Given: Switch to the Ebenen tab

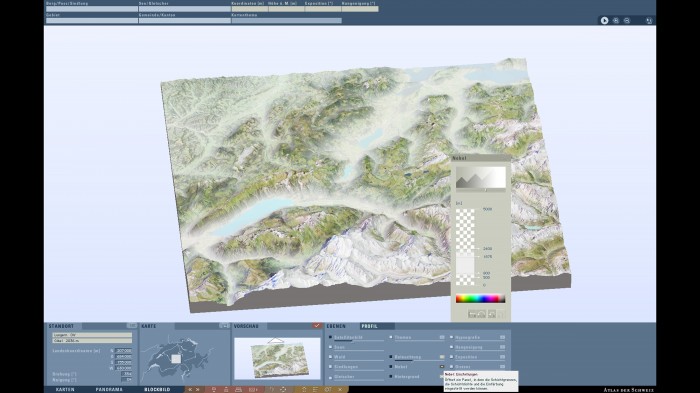Looking at the screenshot, I should [x=336, y=326].
